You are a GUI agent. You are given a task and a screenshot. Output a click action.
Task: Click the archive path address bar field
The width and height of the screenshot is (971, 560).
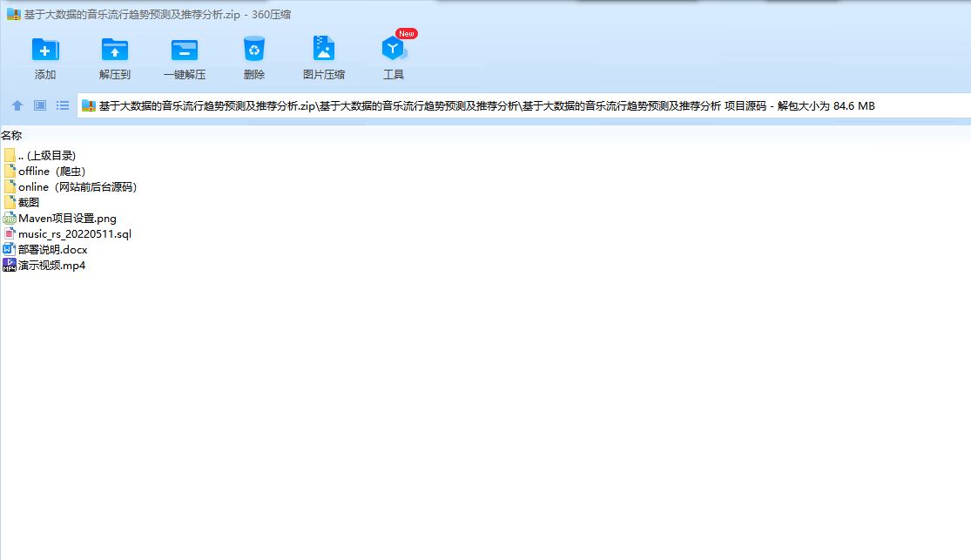pyautogui.click(x=524, y=106)
